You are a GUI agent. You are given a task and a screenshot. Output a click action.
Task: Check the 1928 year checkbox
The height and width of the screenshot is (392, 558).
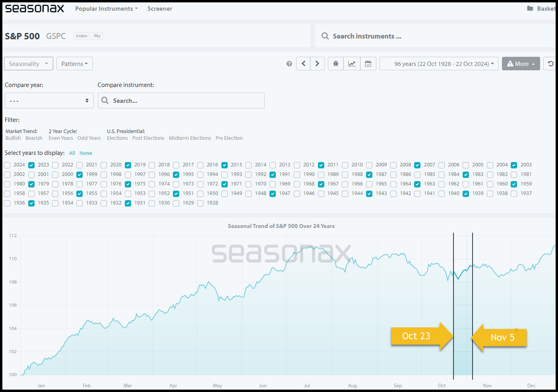coord(200,203)
